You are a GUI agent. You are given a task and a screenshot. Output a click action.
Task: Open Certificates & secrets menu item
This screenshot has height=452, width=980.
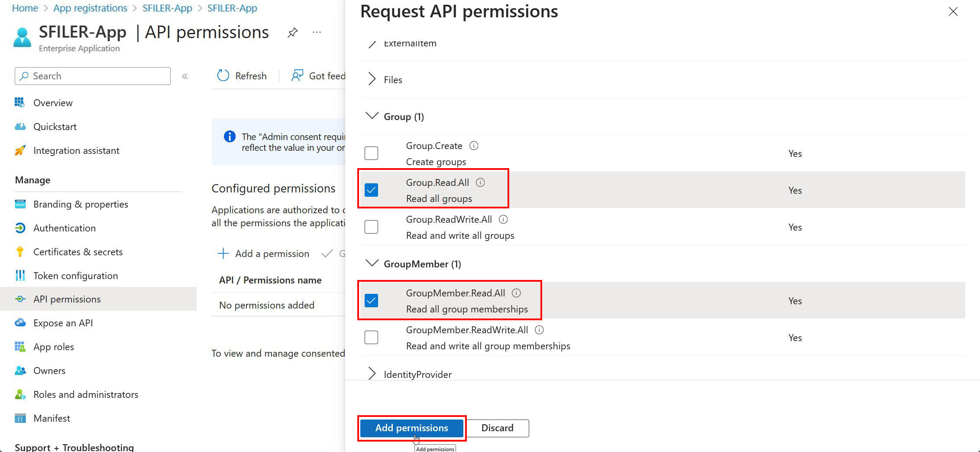click(78, 252)
